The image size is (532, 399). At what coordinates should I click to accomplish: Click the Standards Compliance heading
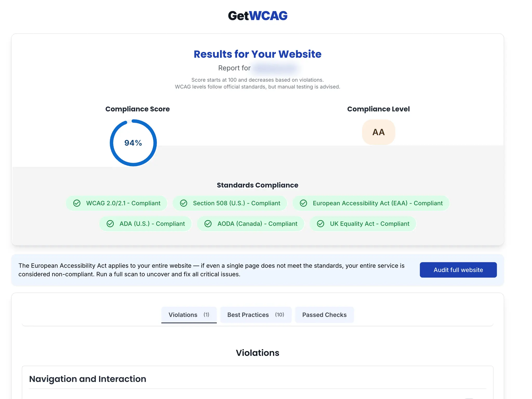tap(257, 185)
